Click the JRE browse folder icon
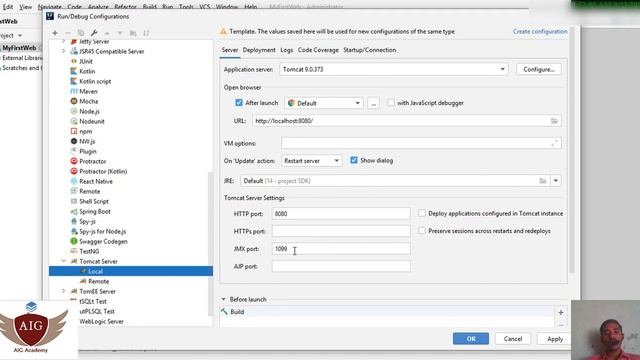640x360 pixels. [542, 181]
